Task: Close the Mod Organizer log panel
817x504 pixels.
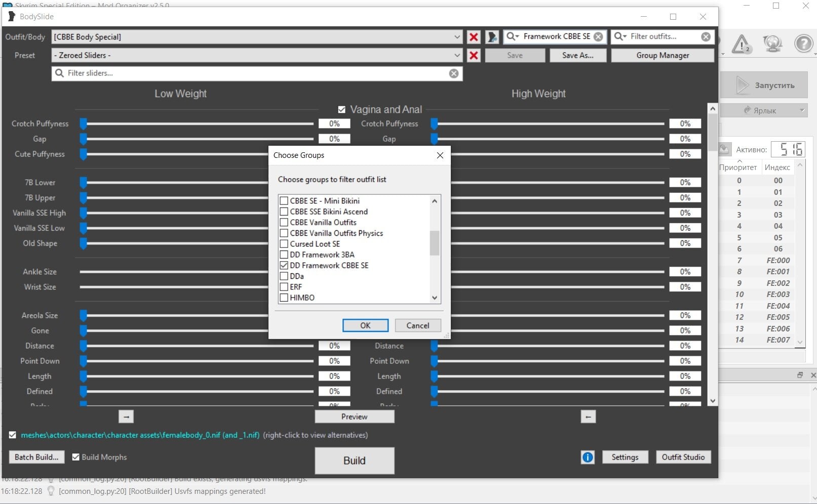Action: coord(813,375)
